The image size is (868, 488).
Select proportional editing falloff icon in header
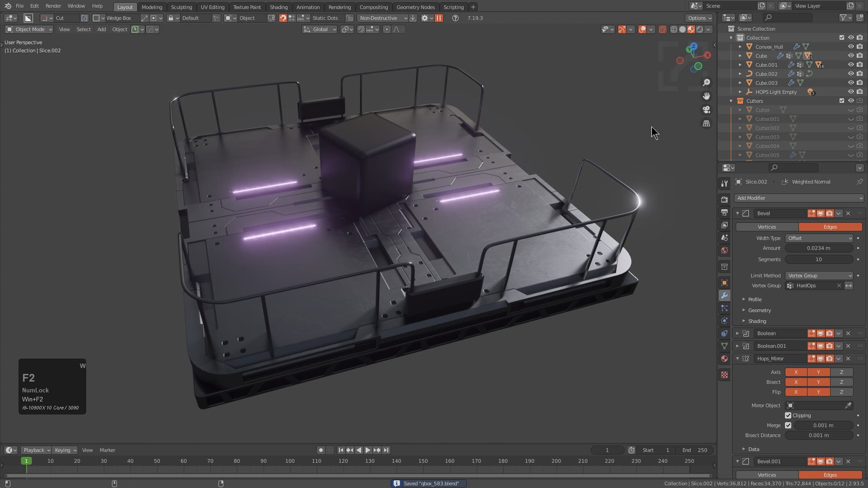[x=396, y=29]
